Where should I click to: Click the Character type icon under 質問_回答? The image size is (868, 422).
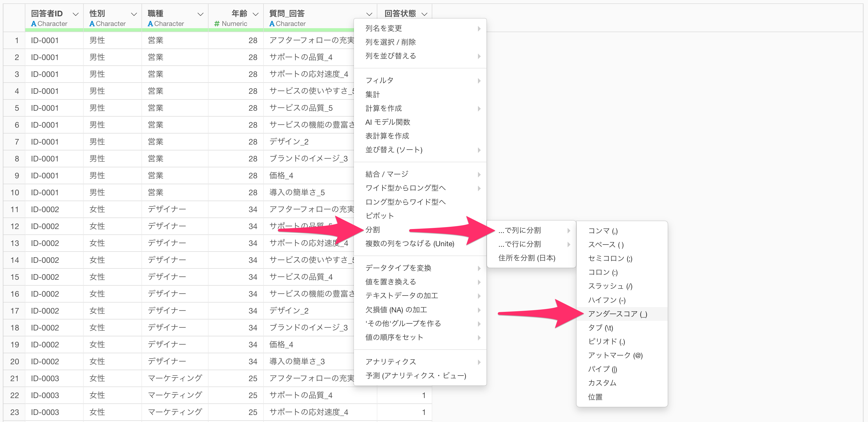[x=272, y=24]
